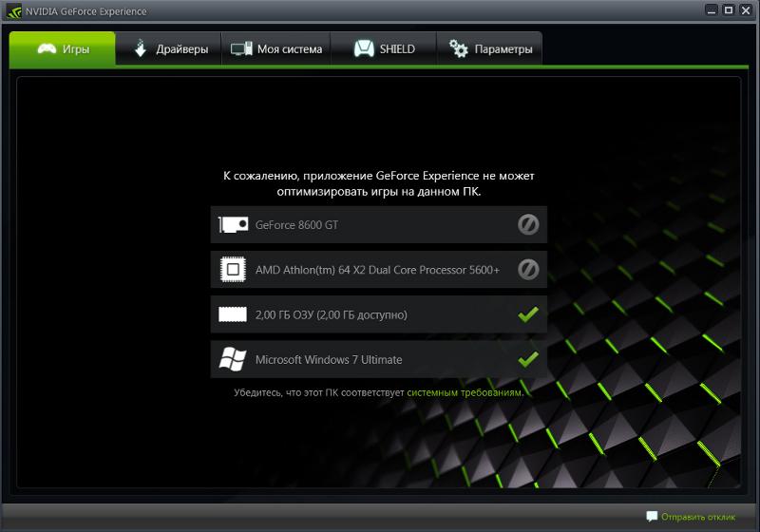Select the AMD Athlon 64 X2 processor text

pos(377,270)
